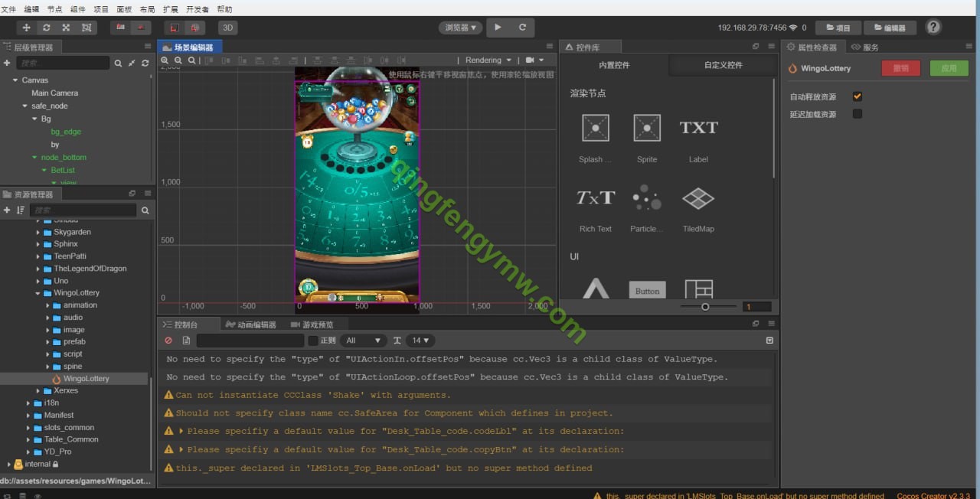Uncheck the 自动释放资源 checkbox
980x499 pixels.
pyautogui.click(x=857, y=96)
